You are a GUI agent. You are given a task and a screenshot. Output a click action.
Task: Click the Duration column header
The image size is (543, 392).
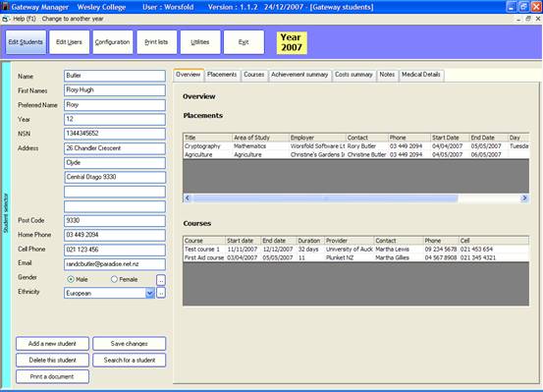click(310, 241)
